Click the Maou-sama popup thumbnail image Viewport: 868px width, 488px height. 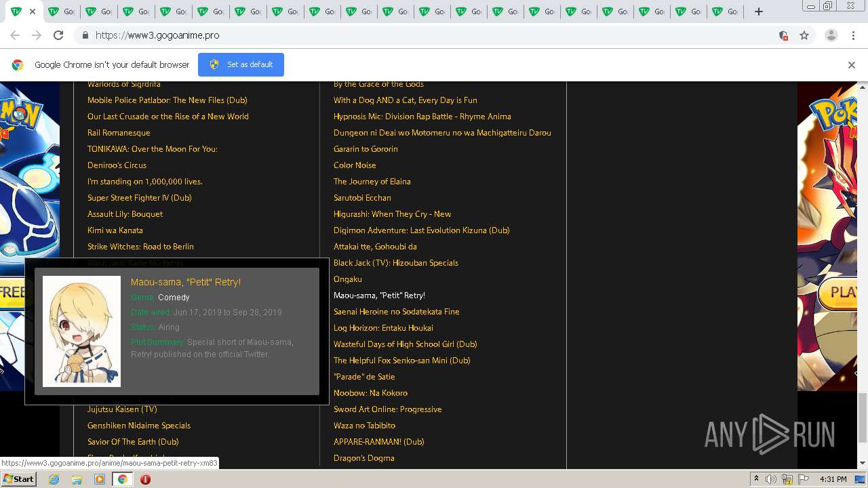[81, 331]
